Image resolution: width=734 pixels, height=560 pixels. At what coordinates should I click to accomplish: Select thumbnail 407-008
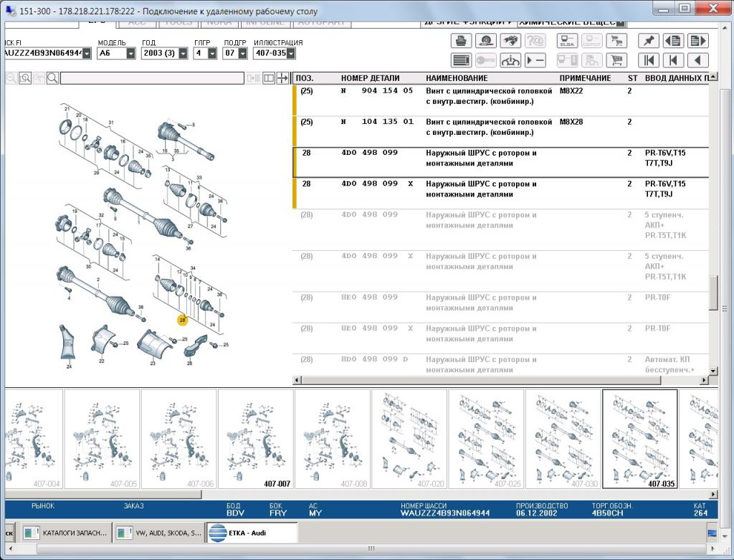[x=333, y=439]
